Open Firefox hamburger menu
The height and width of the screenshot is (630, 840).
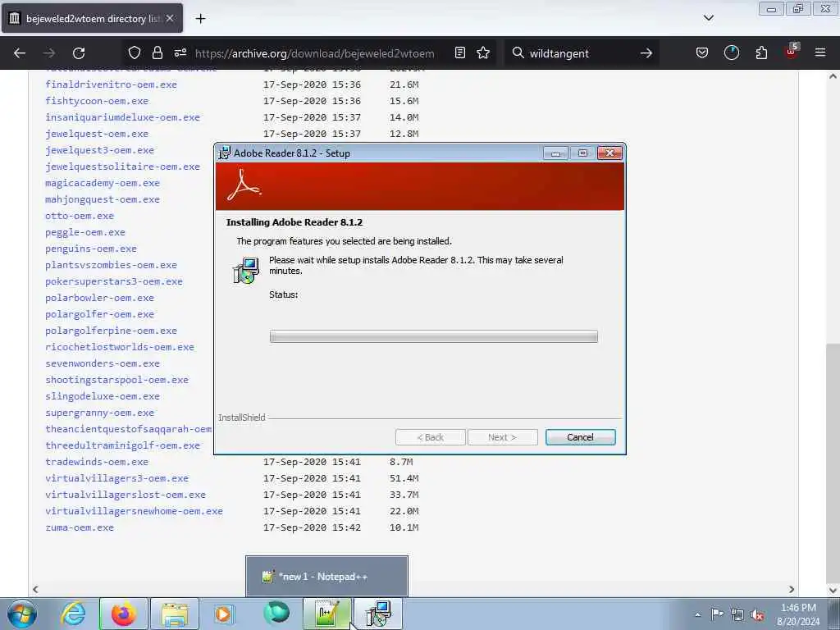(819, 52)
